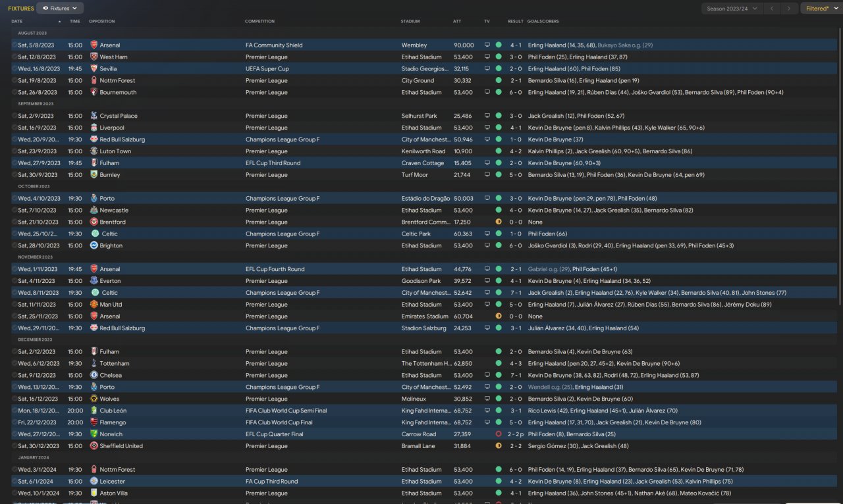
Task: Click the UEFA Super Cup competition
Action: pos(267,69)
